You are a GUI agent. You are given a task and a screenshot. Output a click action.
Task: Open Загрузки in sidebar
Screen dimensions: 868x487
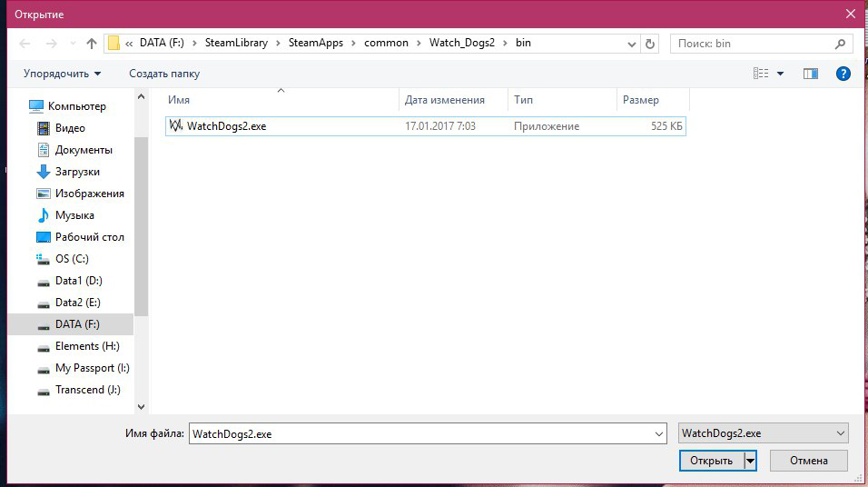point(77,172)
